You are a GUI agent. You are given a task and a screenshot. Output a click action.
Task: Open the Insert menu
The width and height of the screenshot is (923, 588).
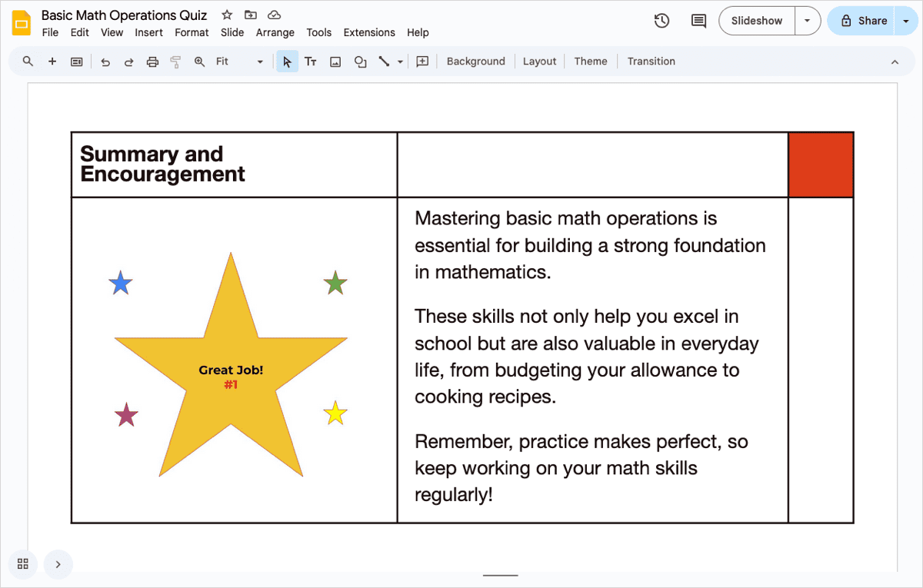pos(148,32)
